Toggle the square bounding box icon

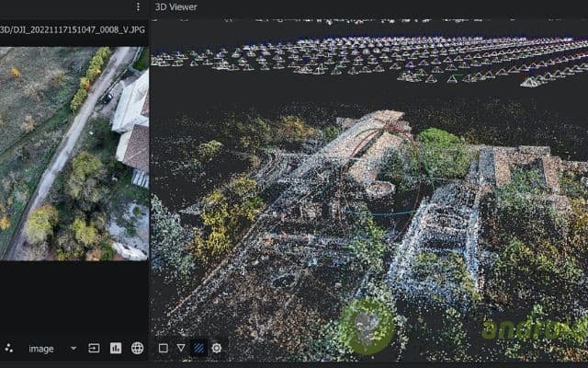coord(163,349)
